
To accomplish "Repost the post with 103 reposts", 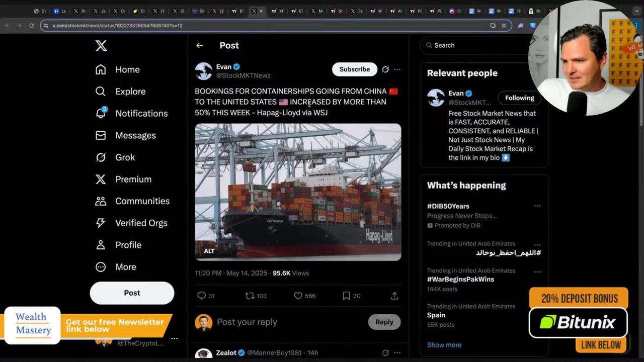I will 250,296.
